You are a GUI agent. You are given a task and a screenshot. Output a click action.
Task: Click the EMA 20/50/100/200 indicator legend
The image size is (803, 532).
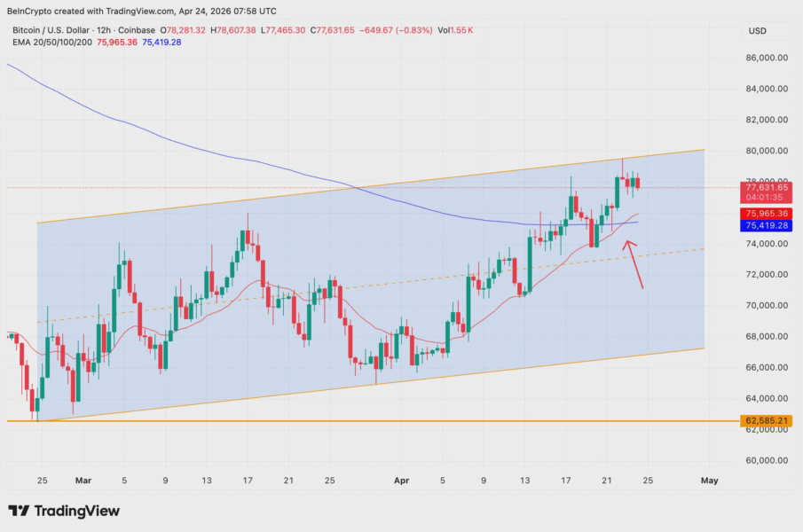[52, 42]
